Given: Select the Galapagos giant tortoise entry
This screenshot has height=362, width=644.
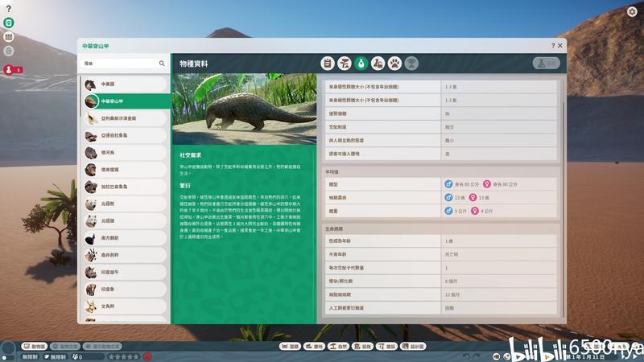Looking at the screenshot, I should (126, 187).
